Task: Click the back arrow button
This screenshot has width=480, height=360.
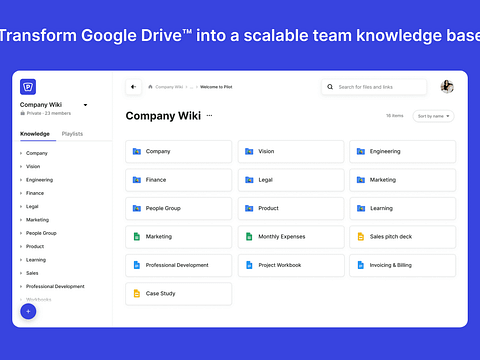Action: pos(134,87)
